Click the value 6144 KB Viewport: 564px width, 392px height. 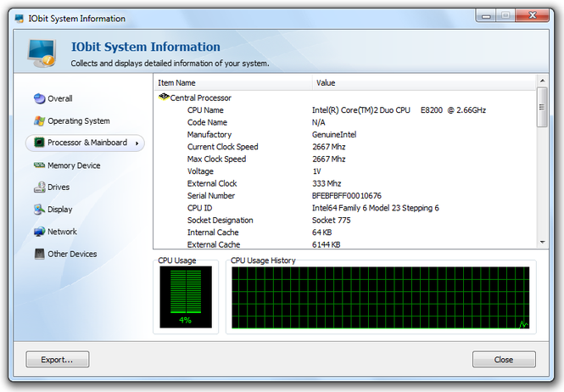pyautogui.click(x=327, y=244)
